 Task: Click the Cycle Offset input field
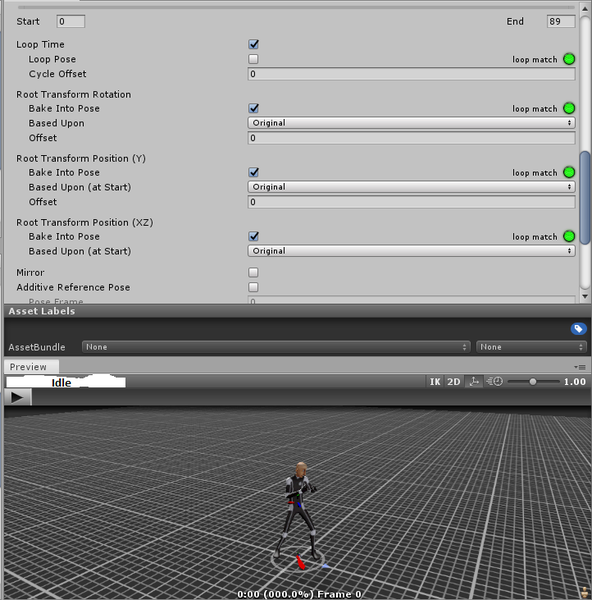411,74
